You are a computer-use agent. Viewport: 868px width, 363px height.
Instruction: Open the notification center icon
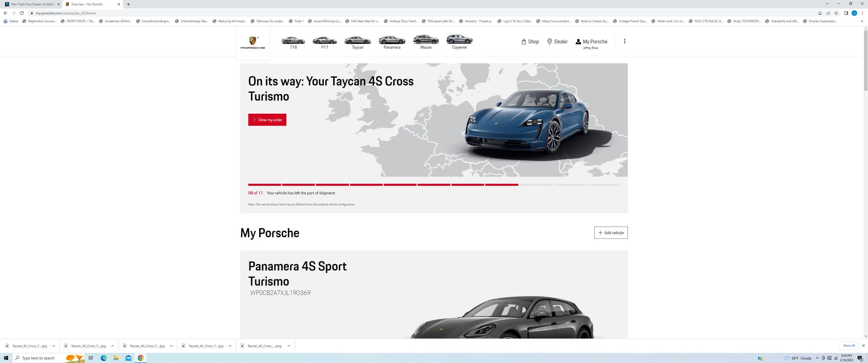[860, 358]
